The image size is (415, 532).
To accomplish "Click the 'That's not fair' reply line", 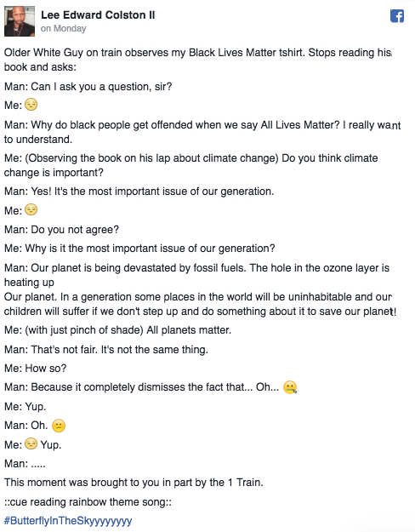I will (x=106, y=350).
